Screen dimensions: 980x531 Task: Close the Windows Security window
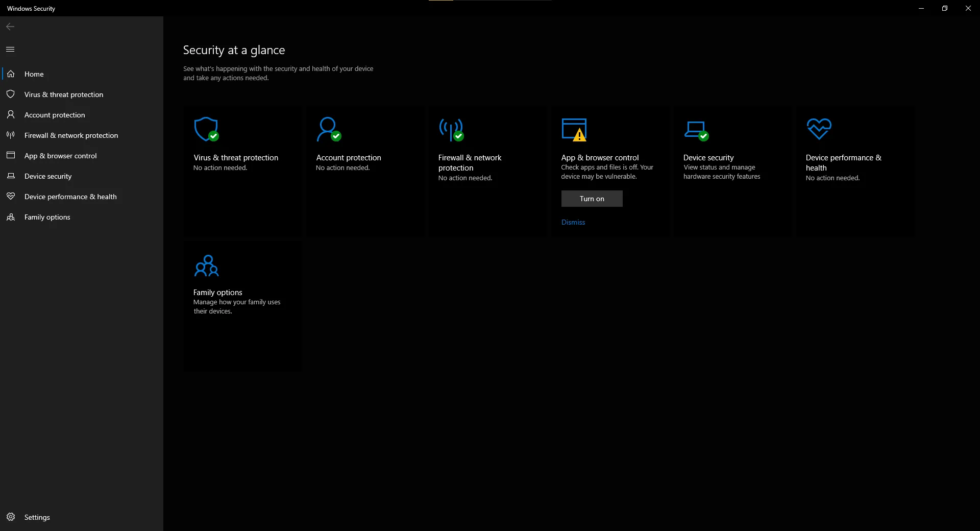click(968, 8)
